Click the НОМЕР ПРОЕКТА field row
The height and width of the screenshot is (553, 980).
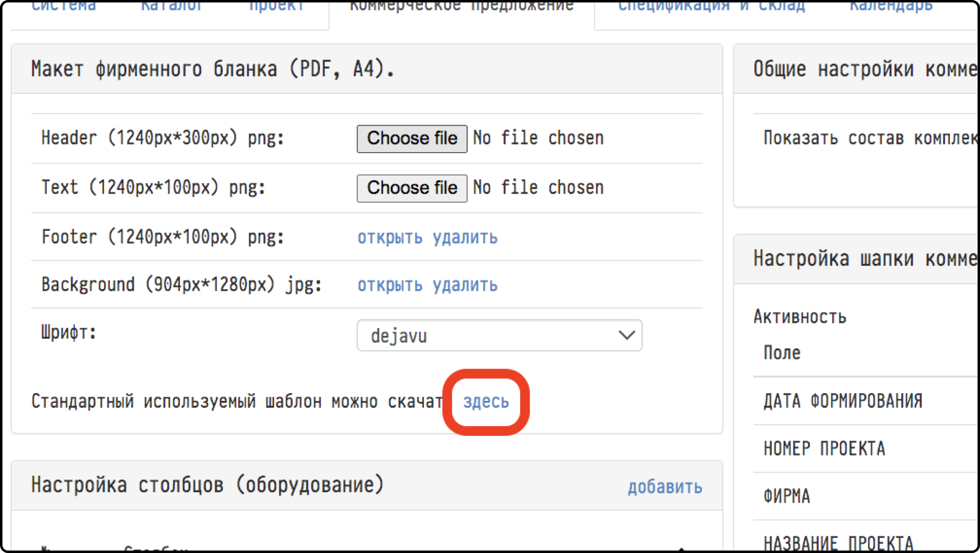(x=824, y=449)
